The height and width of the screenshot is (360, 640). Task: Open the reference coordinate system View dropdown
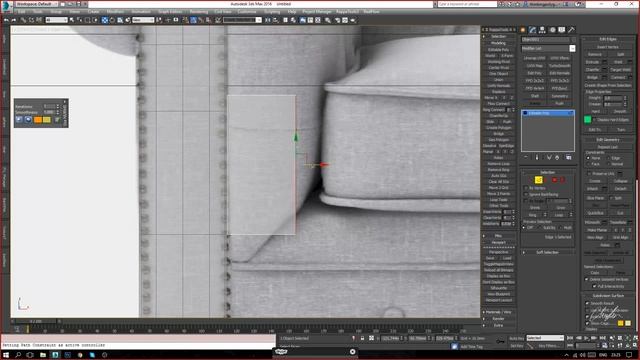pyautogui.click(x=143, y=20)
